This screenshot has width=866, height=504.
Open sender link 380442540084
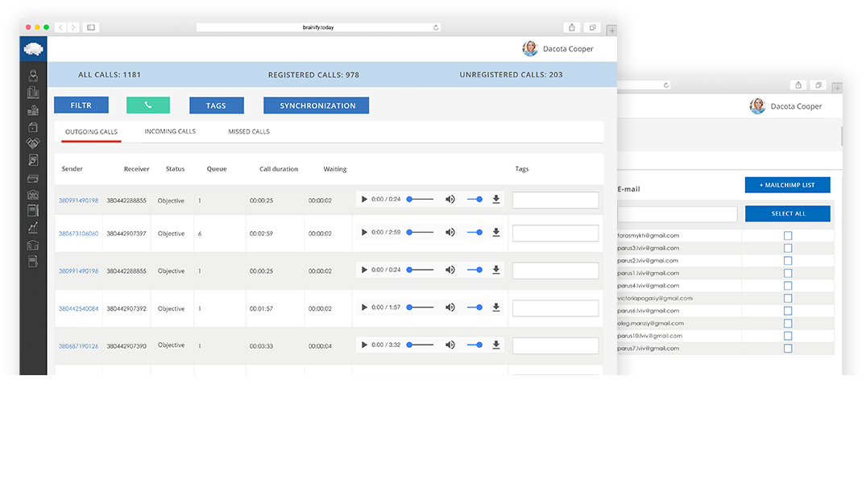[78, 308]
